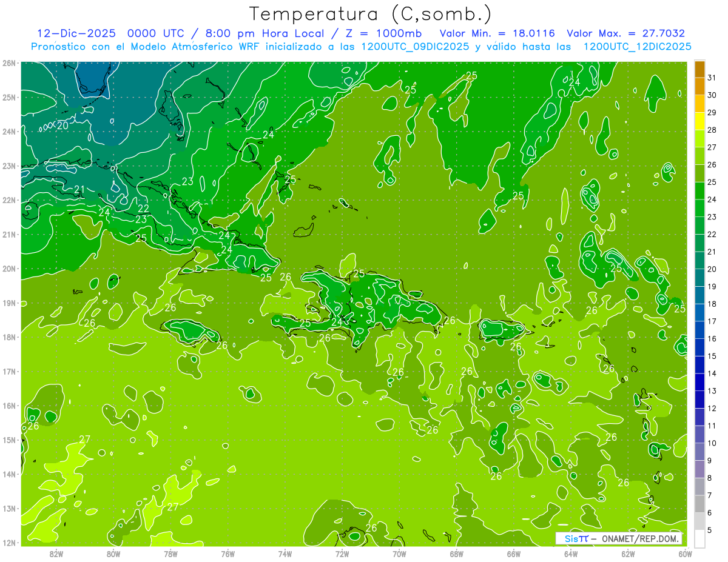728x562 pixels.
Task: Click the "29" label on color scale
Action: pyautogui.click(x=712, y=113)
